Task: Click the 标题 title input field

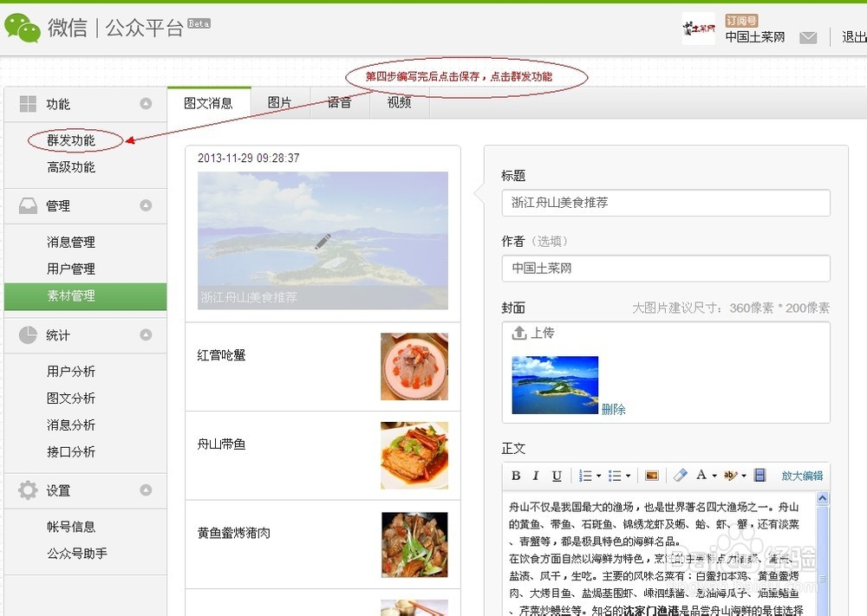Action: [x=666, y=203]
